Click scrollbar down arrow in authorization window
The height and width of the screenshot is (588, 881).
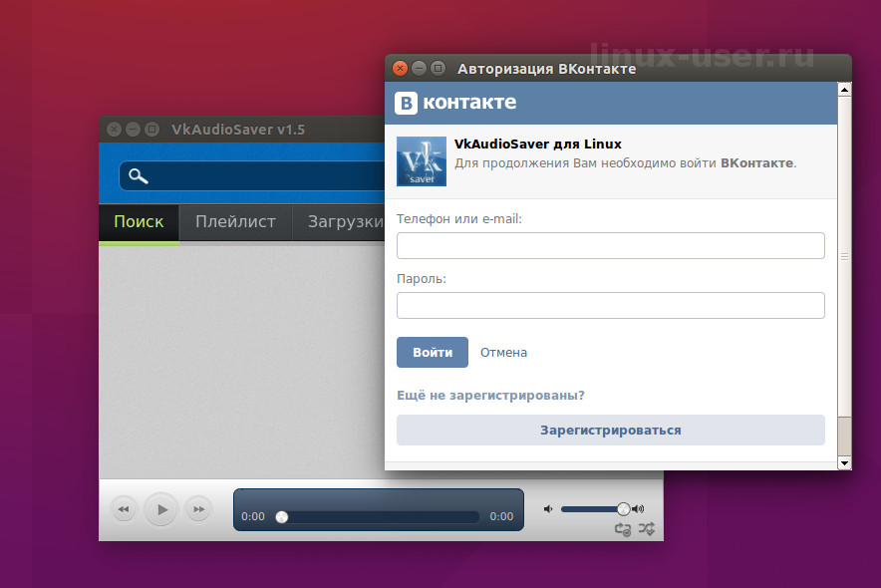coord(844,463)
